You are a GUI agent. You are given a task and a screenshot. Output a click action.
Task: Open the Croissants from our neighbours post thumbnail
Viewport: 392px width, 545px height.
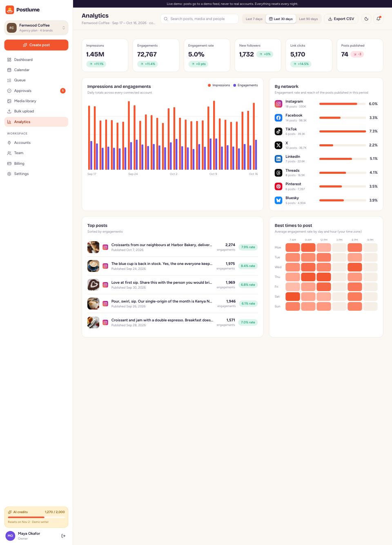tap(93, 247)
